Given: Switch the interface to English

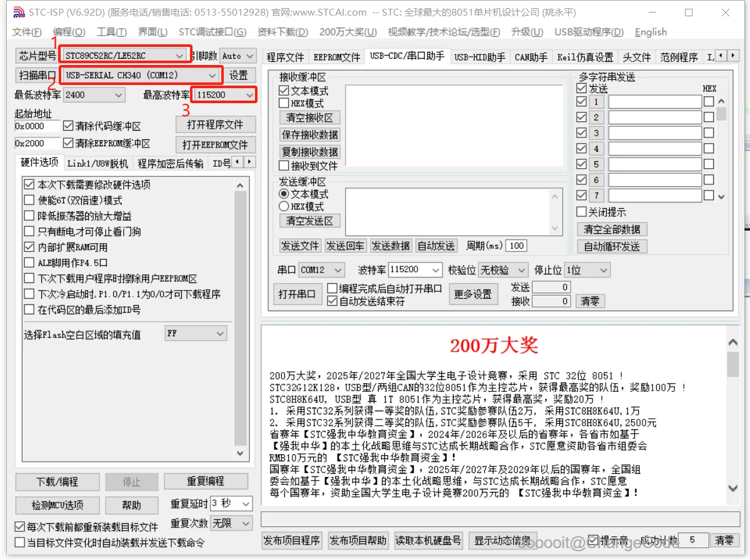Looking at the screenshot, I should [651, 32].
